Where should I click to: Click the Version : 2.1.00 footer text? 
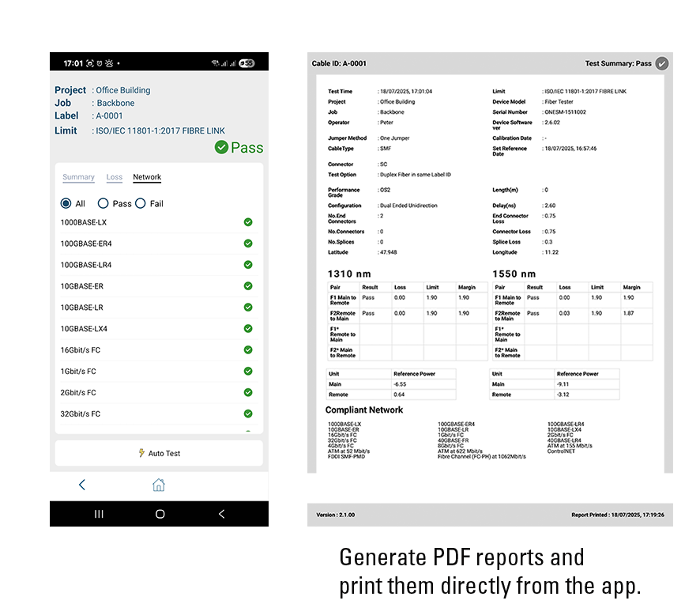pos(335,515)
